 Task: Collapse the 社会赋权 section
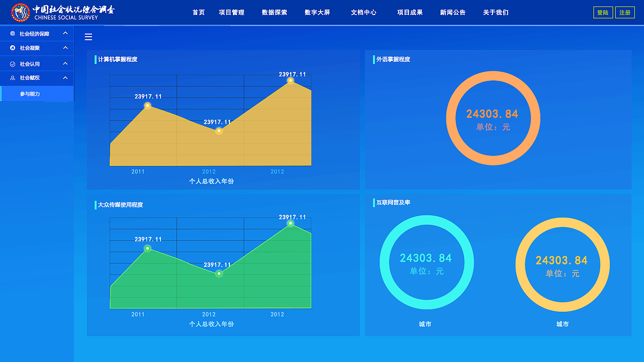64,78
